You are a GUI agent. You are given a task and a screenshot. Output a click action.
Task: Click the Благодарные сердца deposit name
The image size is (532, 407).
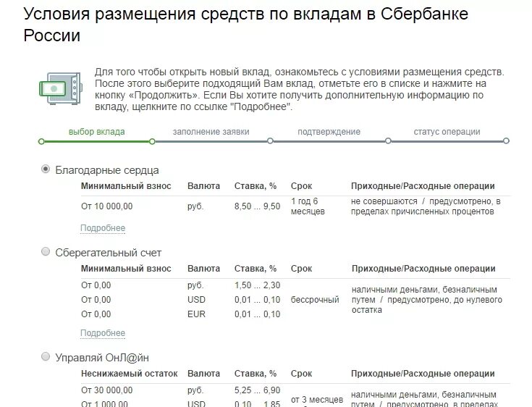pos(107,170)
